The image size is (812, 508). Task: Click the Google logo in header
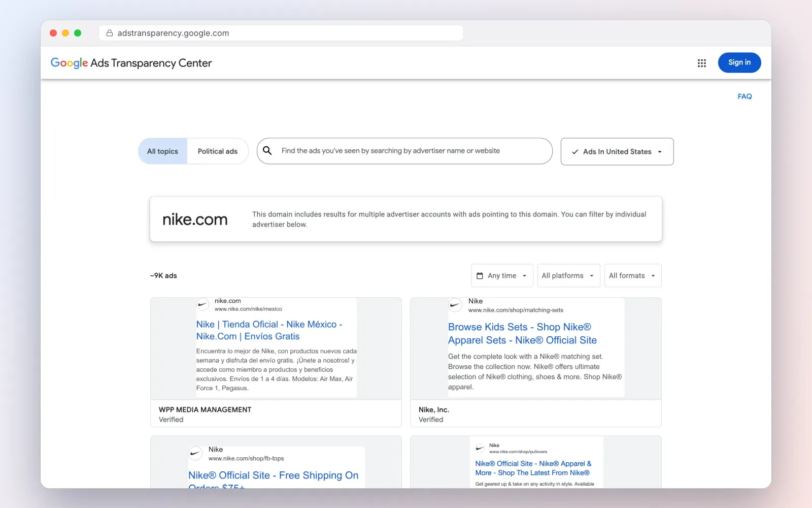click(x=69, y=63)
